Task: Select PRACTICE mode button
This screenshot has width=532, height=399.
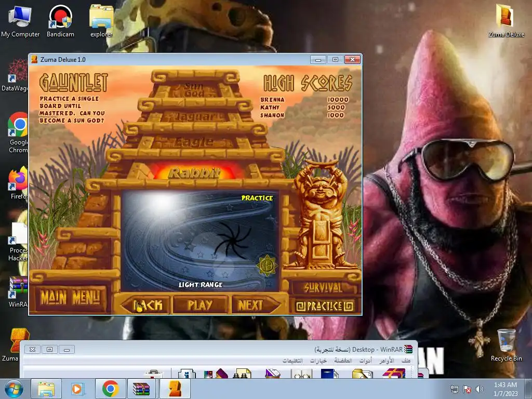Action: pyautogui.click(x=324, y=306)
